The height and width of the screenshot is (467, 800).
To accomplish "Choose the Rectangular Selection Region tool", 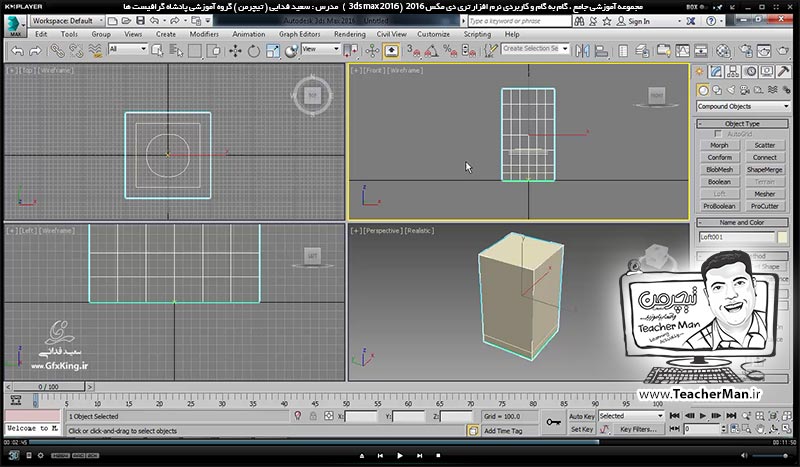I will [195, 51].
